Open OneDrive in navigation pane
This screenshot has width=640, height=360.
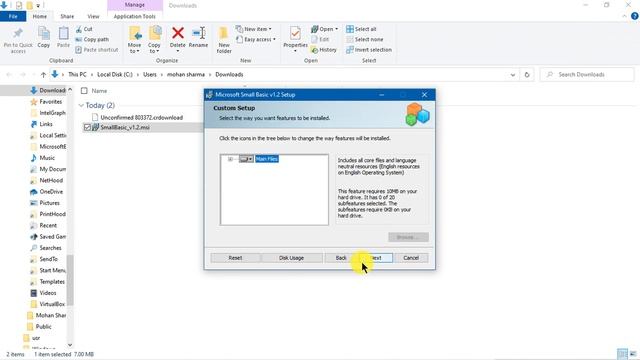click(51, 191)
